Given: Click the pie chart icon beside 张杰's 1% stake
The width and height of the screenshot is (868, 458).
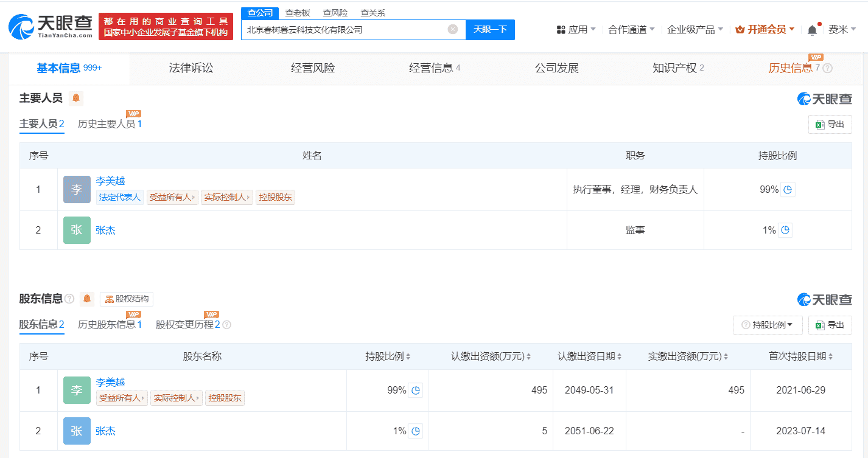Looking at the screenshot, I should 416,431.
